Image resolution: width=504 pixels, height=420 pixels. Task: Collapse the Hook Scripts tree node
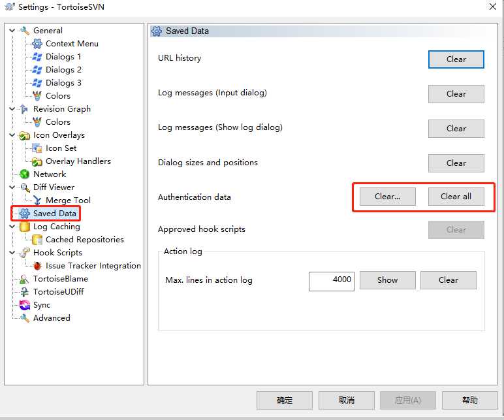click(12, 252)
